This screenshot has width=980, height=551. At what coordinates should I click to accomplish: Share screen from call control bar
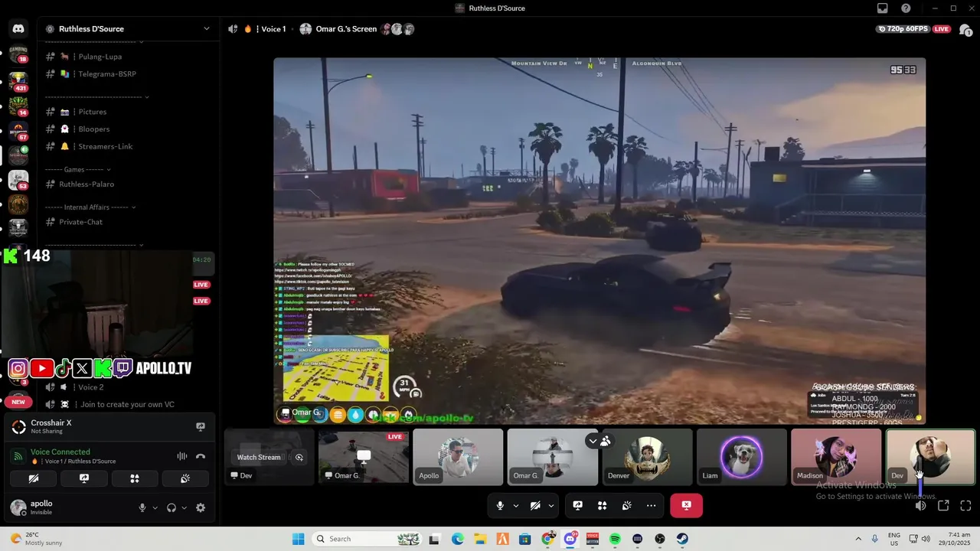[x=578, y=506]
